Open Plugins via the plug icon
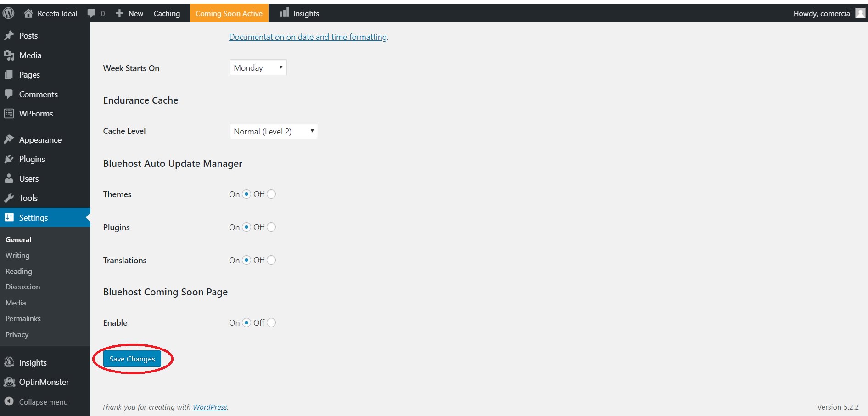 pyautogui.click(x=9, y=159)
